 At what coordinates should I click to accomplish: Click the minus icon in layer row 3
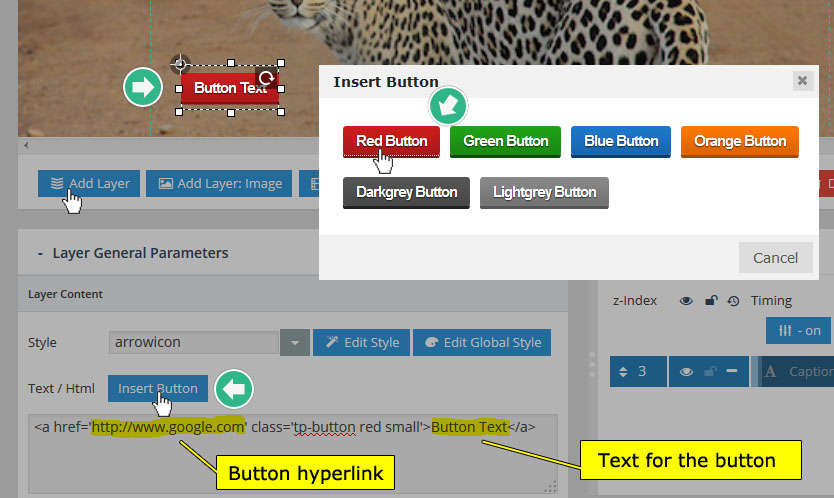click(732, 371)
